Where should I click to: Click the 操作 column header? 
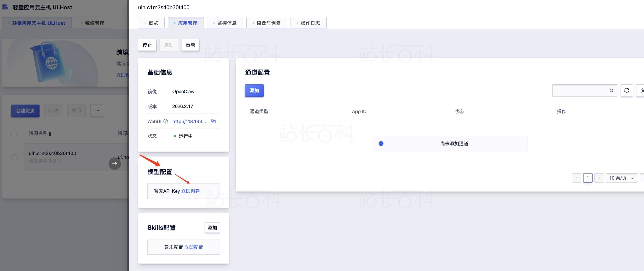(561, 111)
